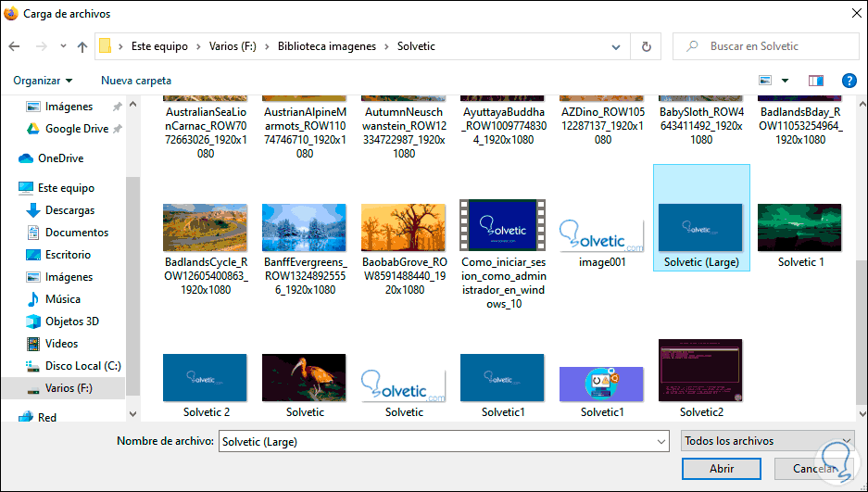Open recent locations dropdown arrow

click(x=63, y=46)
